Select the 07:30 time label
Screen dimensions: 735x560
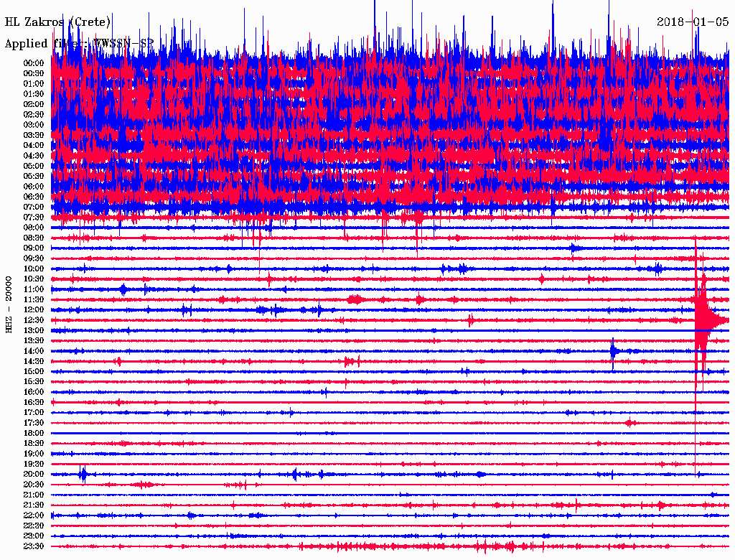(x=34, y=218)
